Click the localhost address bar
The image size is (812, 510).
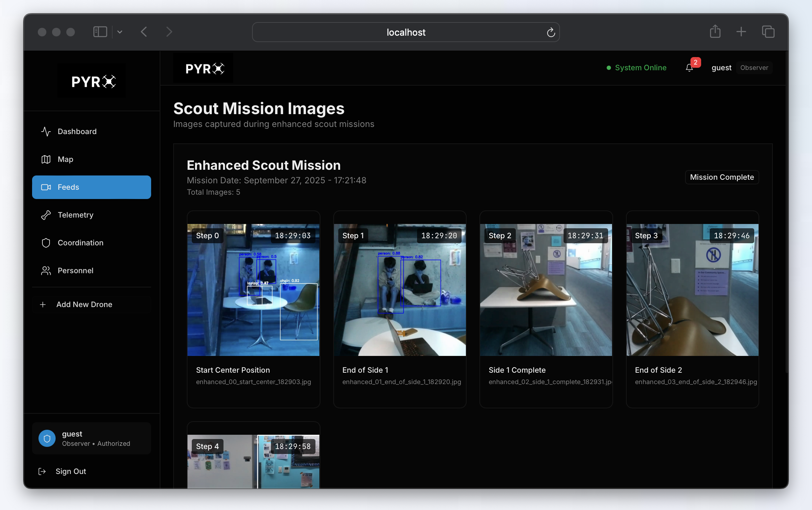tap(406, 32)
